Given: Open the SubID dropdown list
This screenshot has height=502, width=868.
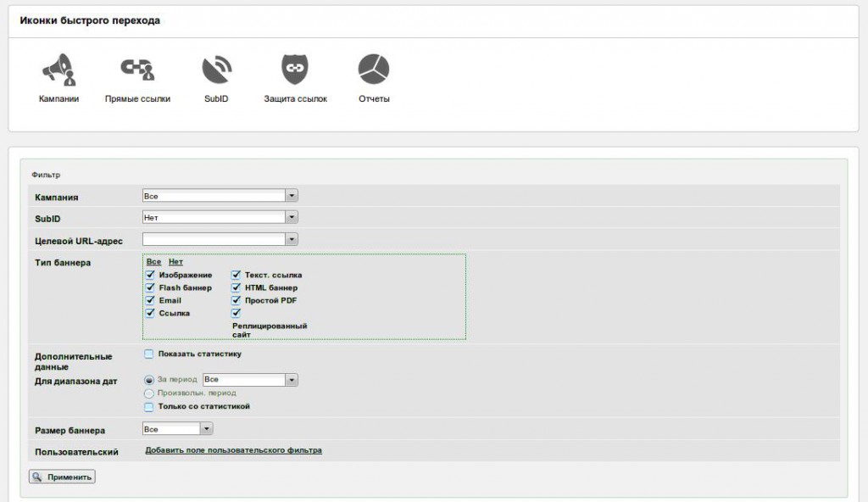Looking at the screenshot, I should (x=292, y=218).
